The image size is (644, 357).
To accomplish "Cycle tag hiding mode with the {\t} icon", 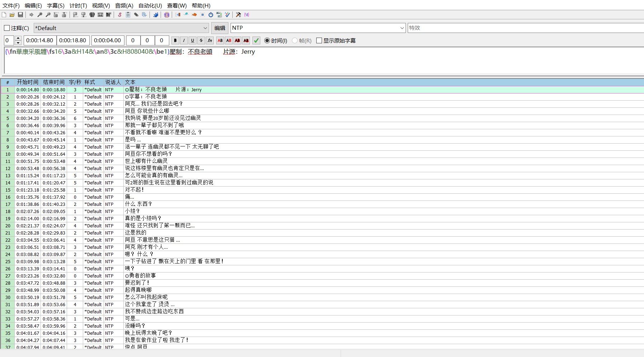I will tap(247, 15).
